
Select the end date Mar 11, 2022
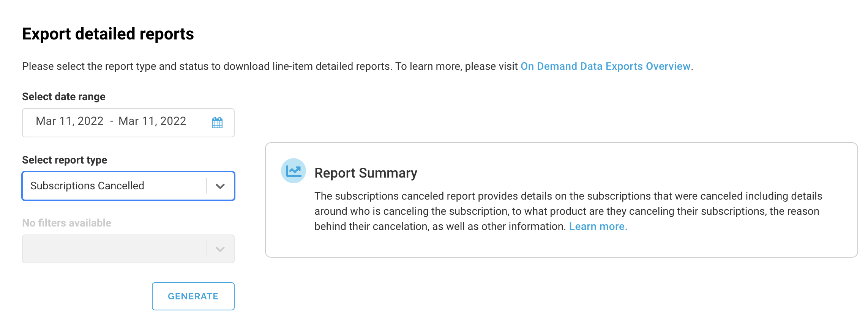[x=152, y=121]
